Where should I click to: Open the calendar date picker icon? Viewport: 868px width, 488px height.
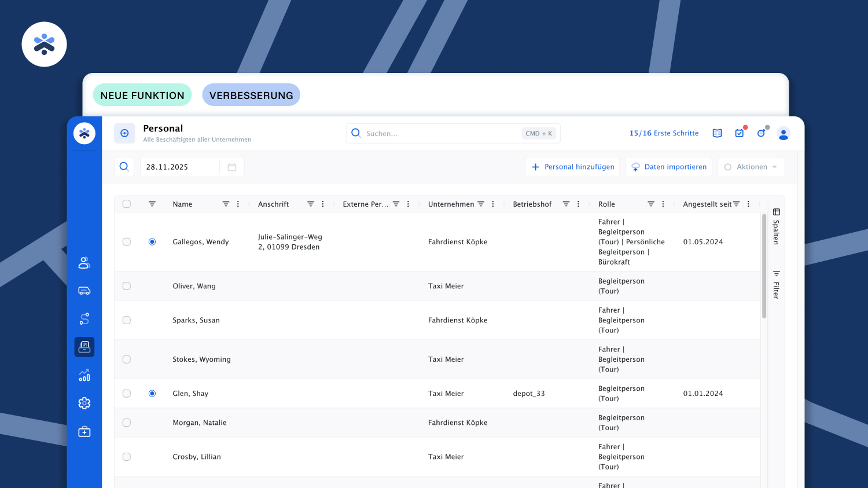(x=232, y=167)
